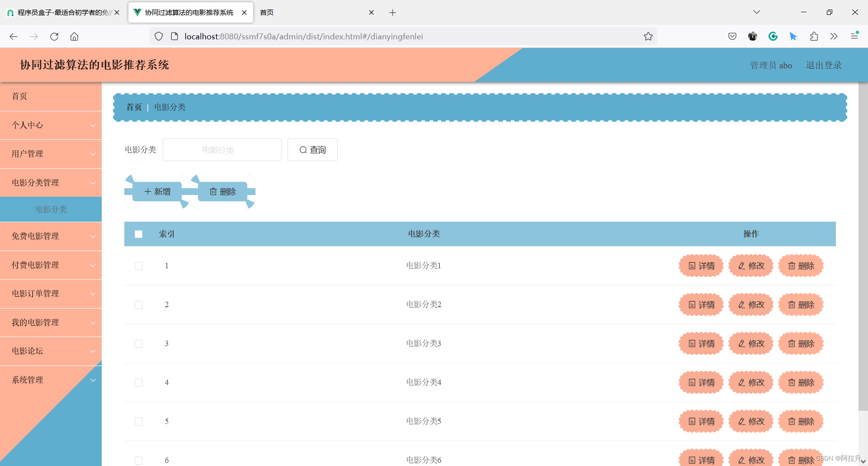Screen dimensions: 868x466
Task: Check the row 4 checkbox
Action: 139,383
